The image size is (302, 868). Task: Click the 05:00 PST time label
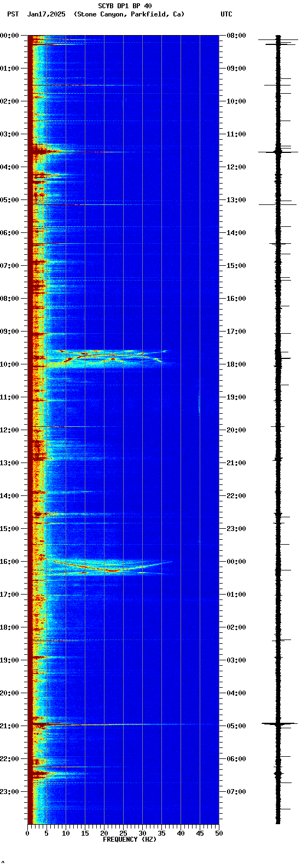click(9, 200)
